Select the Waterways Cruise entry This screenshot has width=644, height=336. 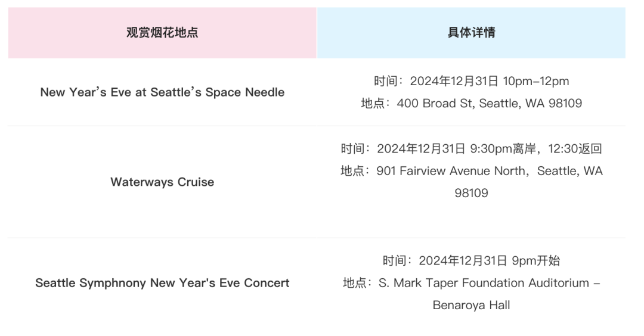162,182
